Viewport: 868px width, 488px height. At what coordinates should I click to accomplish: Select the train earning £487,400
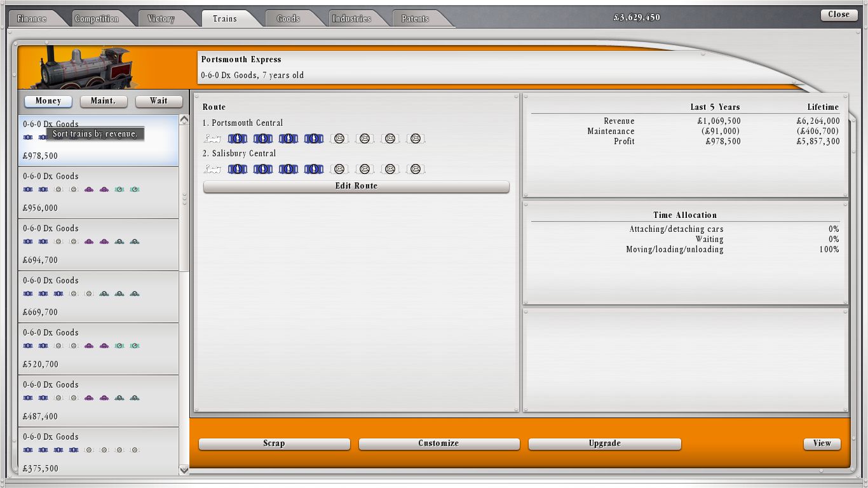(x=98, y=401)
